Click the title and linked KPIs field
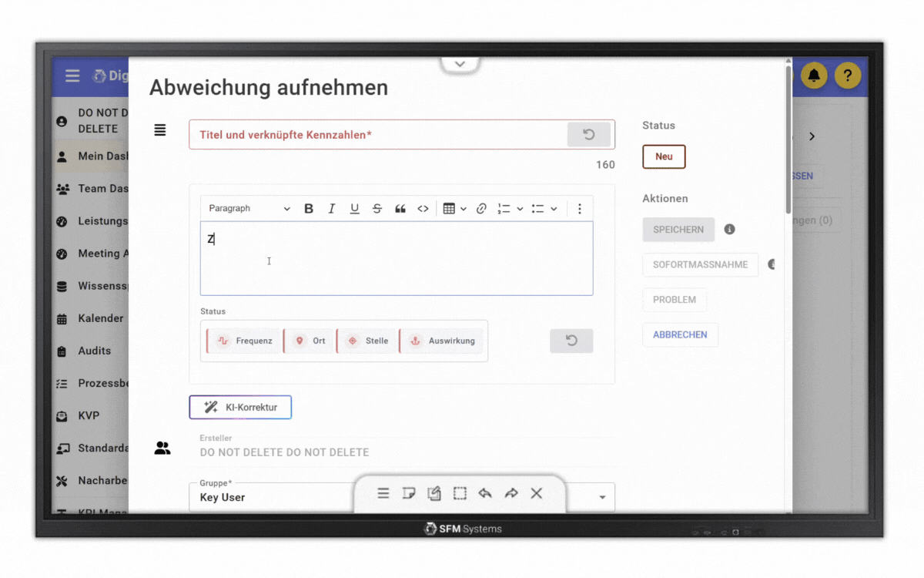 (377, 135)
